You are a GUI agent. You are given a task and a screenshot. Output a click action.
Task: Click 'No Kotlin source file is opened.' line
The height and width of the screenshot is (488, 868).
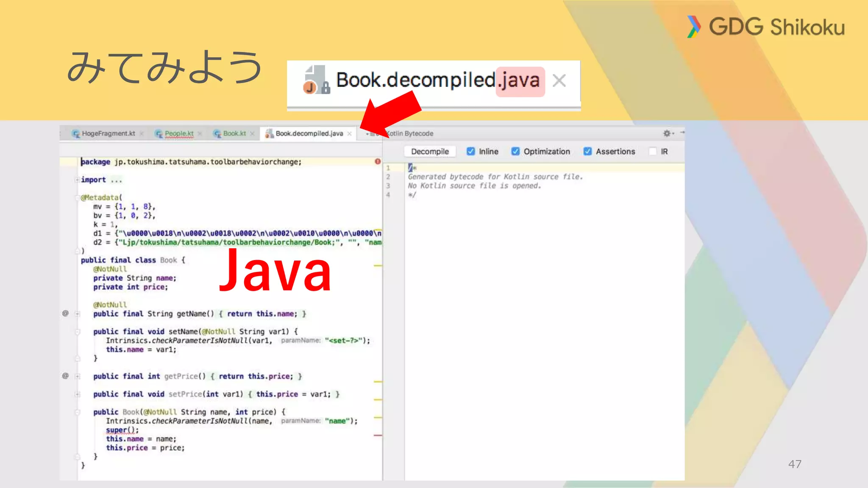(475, 186)
